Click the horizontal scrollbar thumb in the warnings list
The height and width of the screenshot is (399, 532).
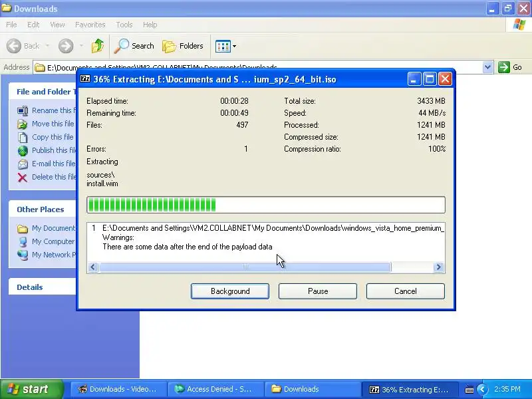click(x=245, y=267)
